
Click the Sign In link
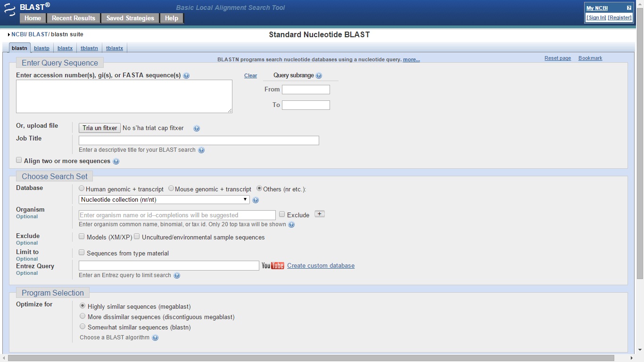click(x=596, y=17)
